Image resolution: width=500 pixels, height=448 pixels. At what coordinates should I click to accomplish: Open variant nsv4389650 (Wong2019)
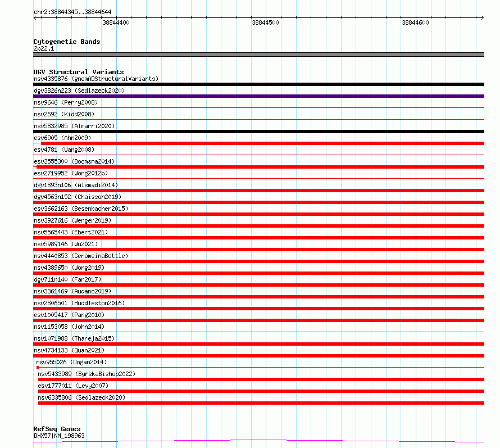[69, 268]
